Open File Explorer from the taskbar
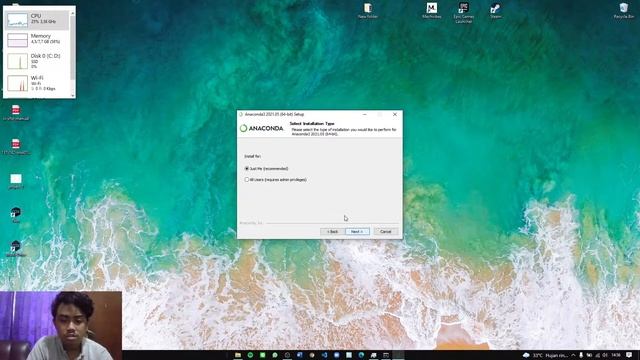The width and height of the screenshot is (640, 360). pyautogui.click(x=238, y=355)
